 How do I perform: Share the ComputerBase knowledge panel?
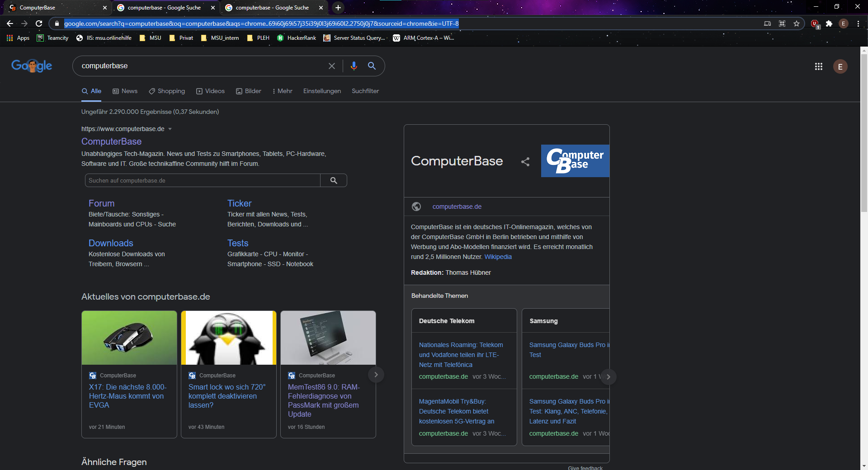[525, 161]
